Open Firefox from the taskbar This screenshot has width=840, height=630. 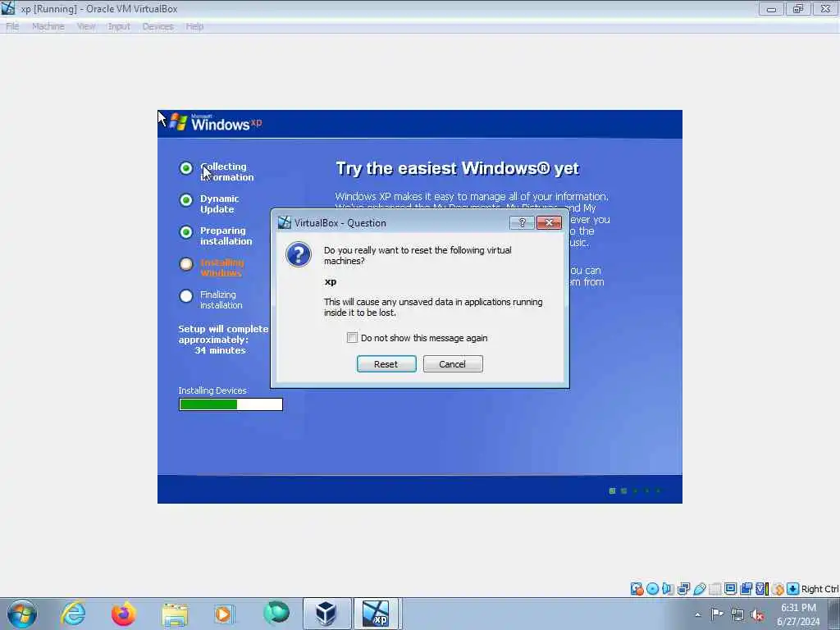[123, 614]
